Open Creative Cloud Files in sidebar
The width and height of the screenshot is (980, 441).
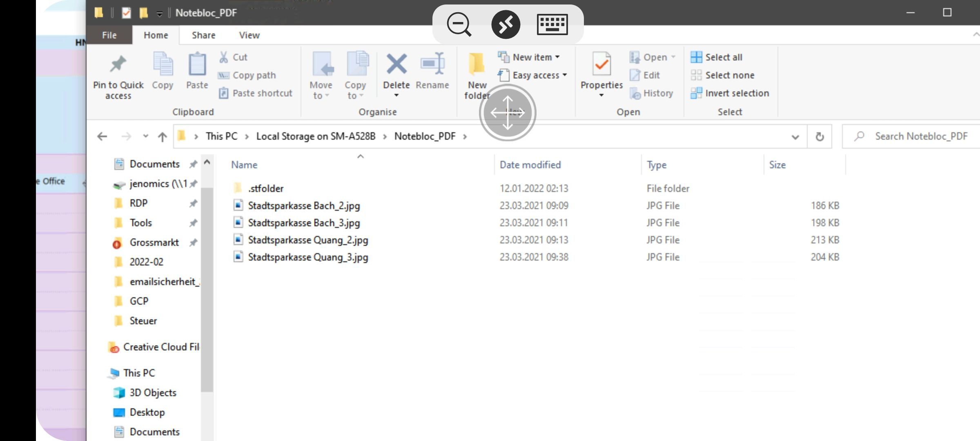click(x=161, y=347)
